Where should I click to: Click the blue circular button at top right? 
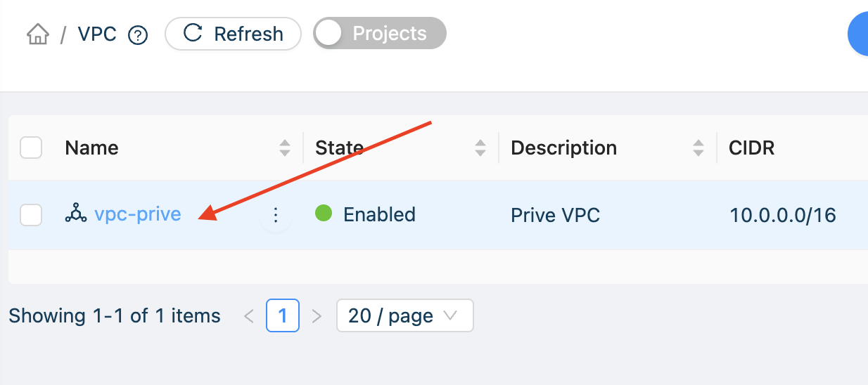click(859, 34)
